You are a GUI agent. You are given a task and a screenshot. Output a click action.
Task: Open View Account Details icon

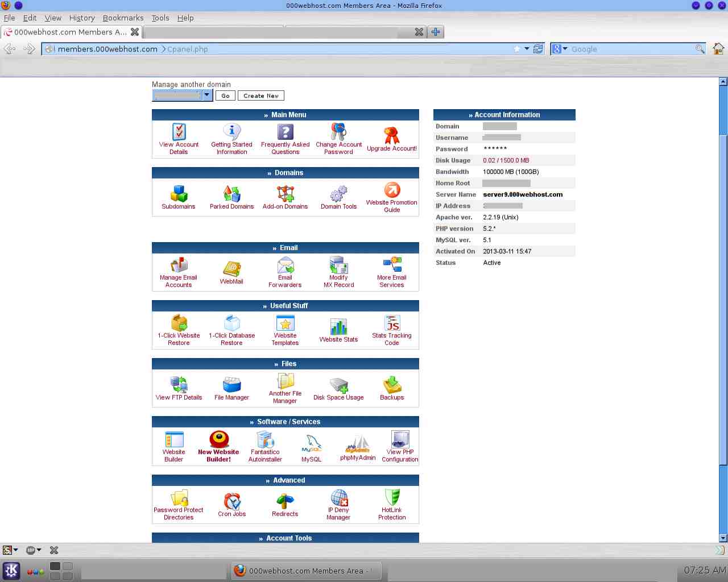pos(179,132)
